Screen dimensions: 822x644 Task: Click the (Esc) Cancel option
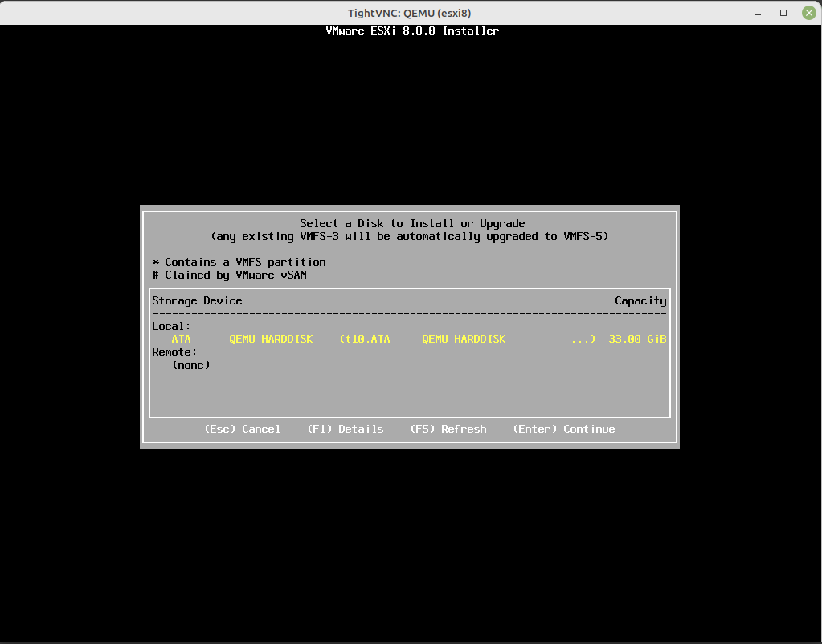coord(242,429)
